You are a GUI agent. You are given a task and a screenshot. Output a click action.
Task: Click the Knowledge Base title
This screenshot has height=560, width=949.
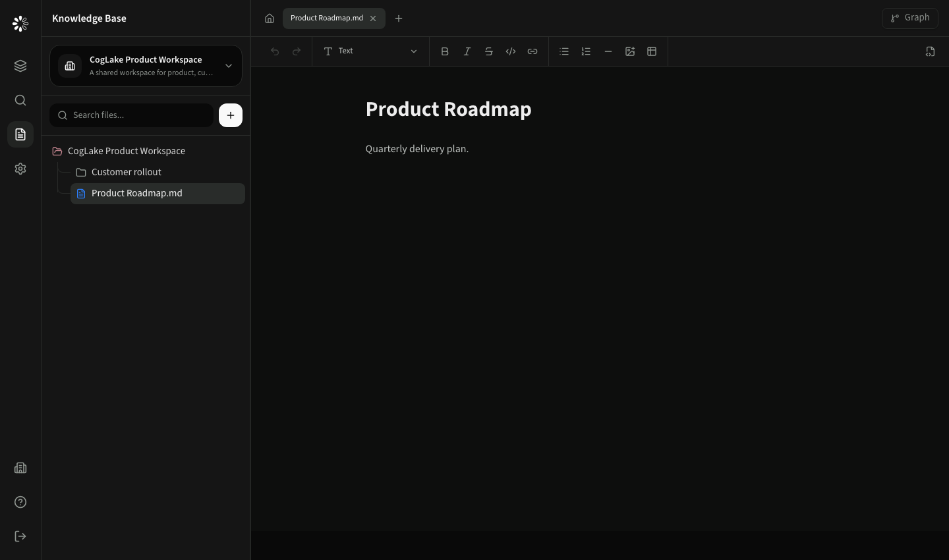click(89, 18)
